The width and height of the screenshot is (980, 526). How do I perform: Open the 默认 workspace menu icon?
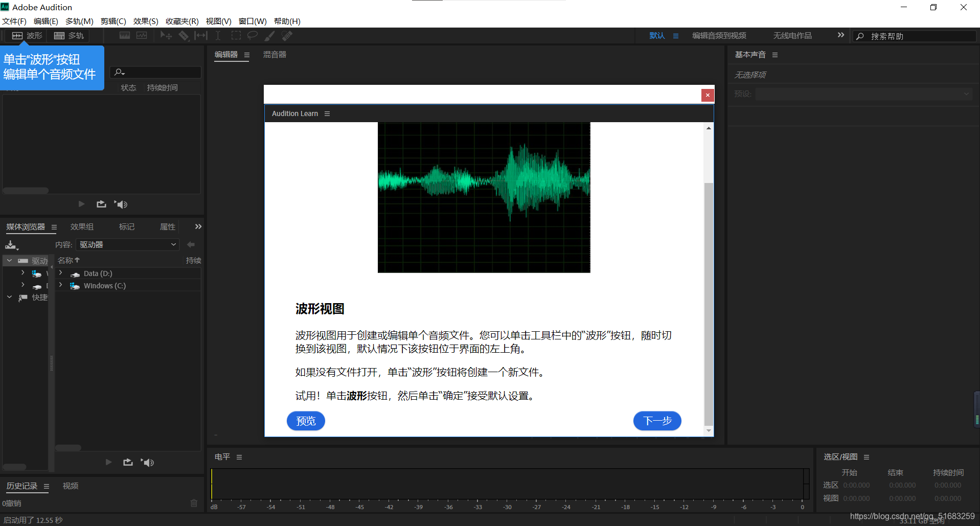676,36
